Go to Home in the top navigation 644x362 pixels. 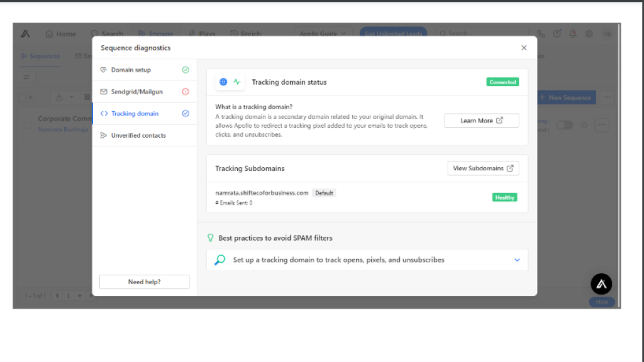61,34
